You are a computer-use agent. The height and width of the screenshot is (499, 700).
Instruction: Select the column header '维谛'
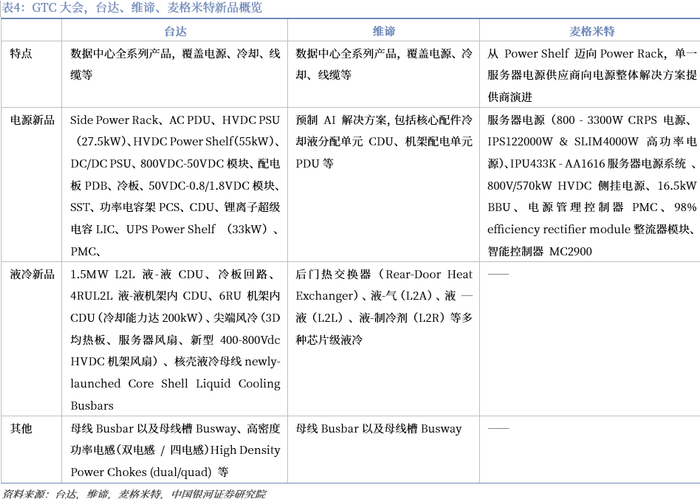click(x=383, y=31)
